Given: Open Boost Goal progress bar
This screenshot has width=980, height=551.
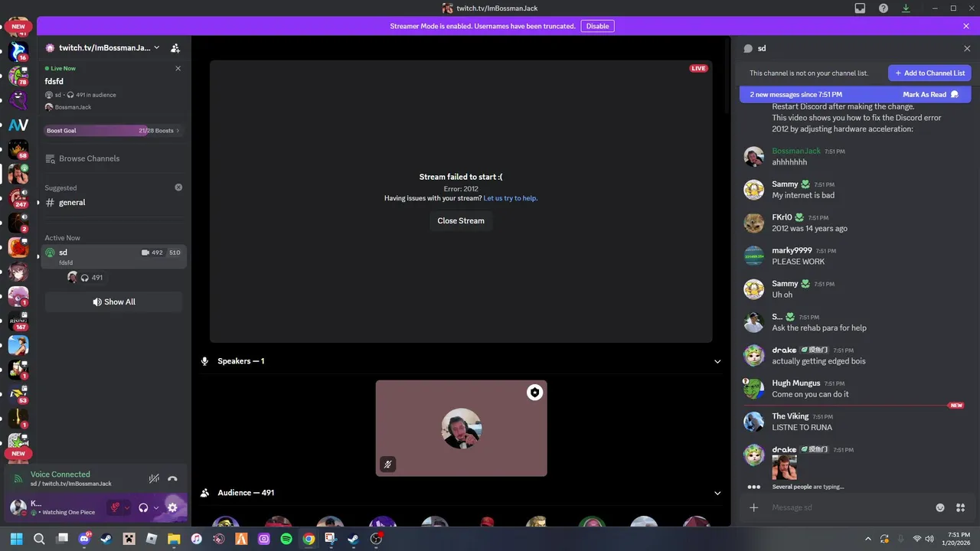Looking at the screenshot, I should [113, 131].
